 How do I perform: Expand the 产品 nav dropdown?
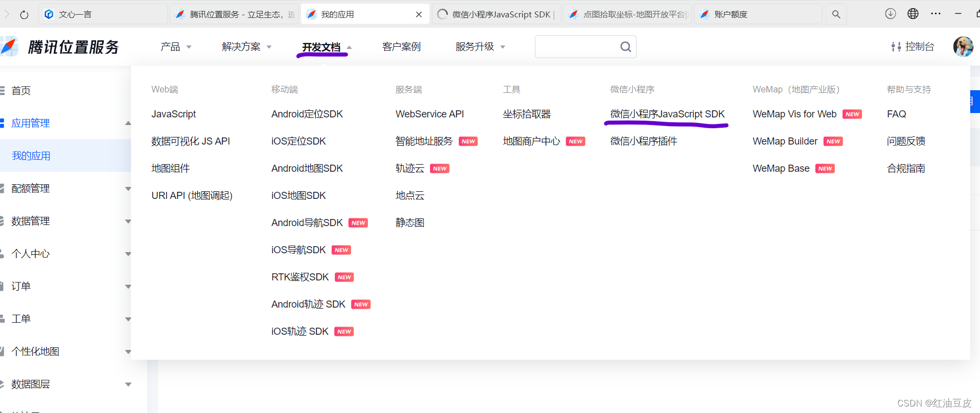(176, 47)
